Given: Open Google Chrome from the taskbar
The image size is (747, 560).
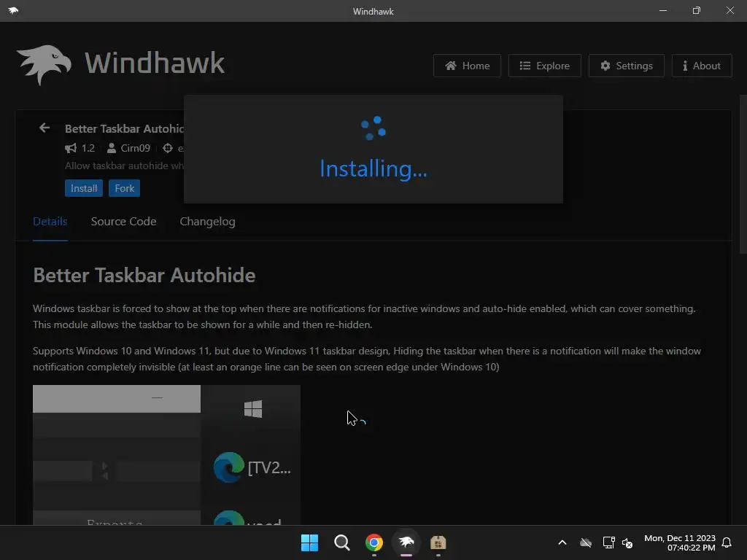Looking at the screenshot, I should [374, 542].
